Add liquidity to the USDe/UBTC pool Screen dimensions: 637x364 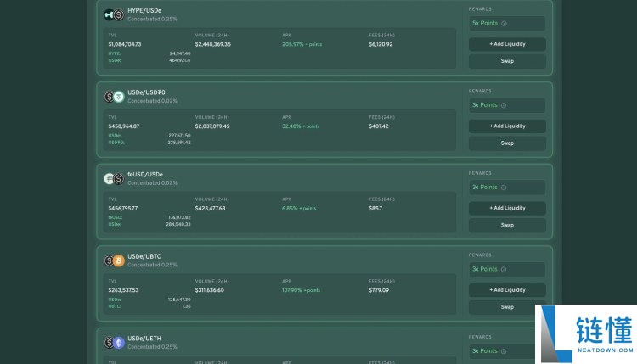pyautogui.click(x=507, y=290)
